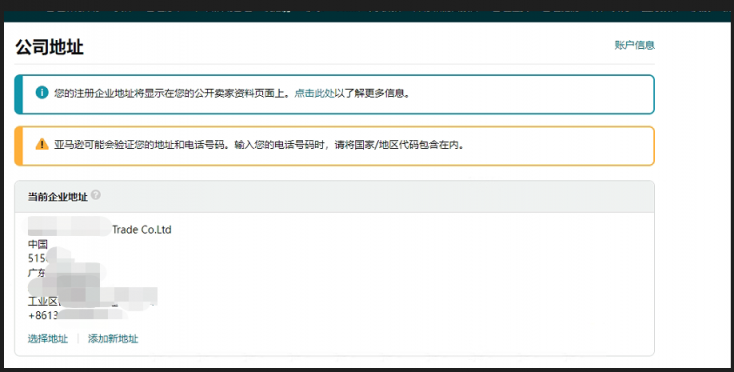Click the 点击此处 hyperlink in info banner

(314, 93)
